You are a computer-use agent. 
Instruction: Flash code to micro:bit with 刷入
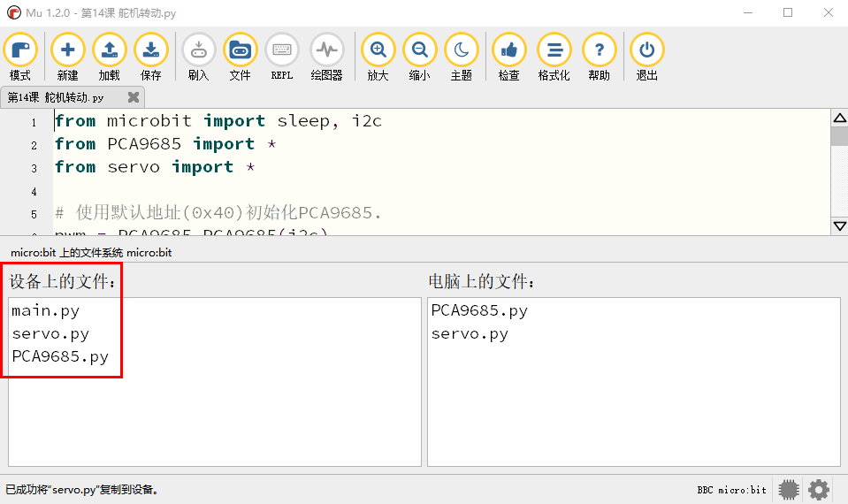click(x=198, y=57)
